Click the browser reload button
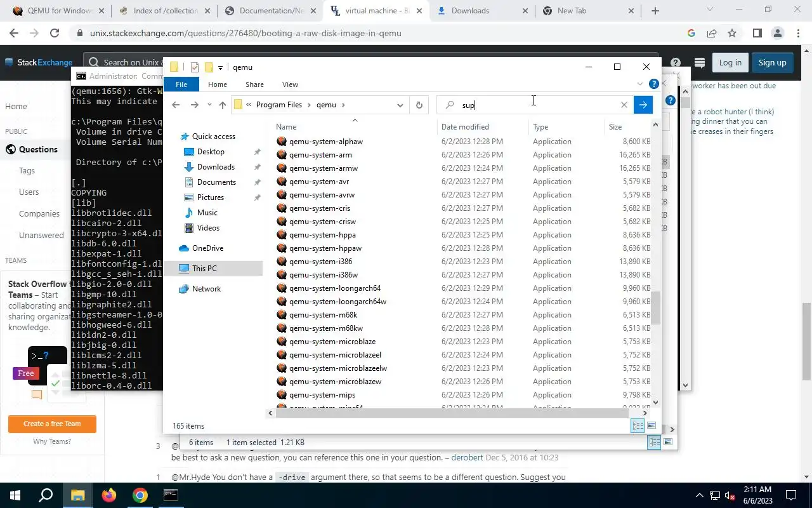 55,33
